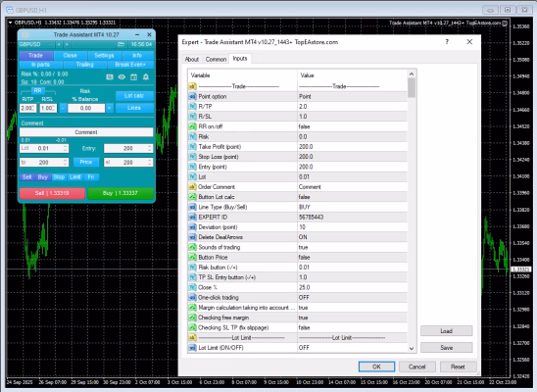Open the folder icon next to the clock
Viewport: 537px width, 392px height.
click(121, 44)
